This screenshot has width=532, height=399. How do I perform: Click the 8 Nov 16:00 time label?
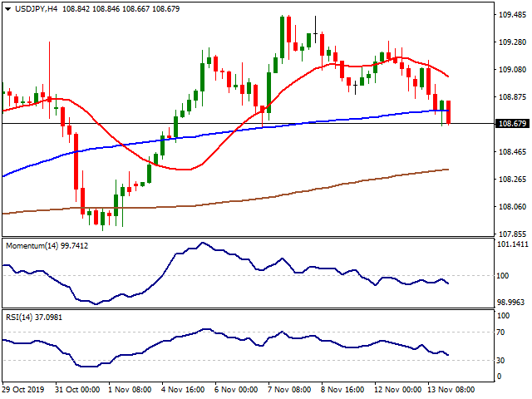point(342,390)
